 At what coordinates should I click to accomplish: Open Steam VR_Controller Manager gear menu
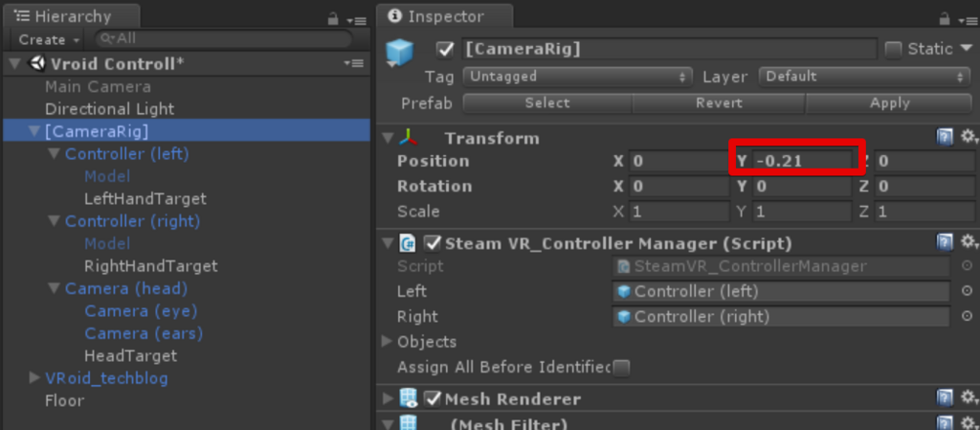969,242
